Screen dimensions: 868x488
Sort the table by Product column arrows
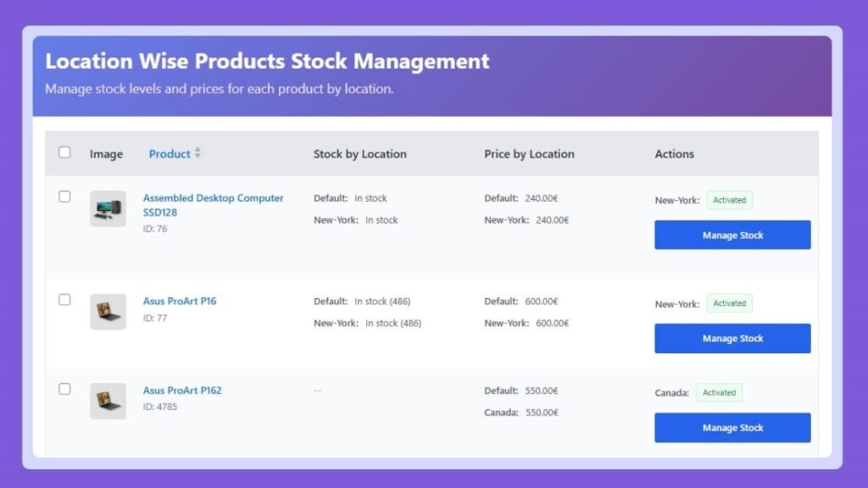click(198, 153)
